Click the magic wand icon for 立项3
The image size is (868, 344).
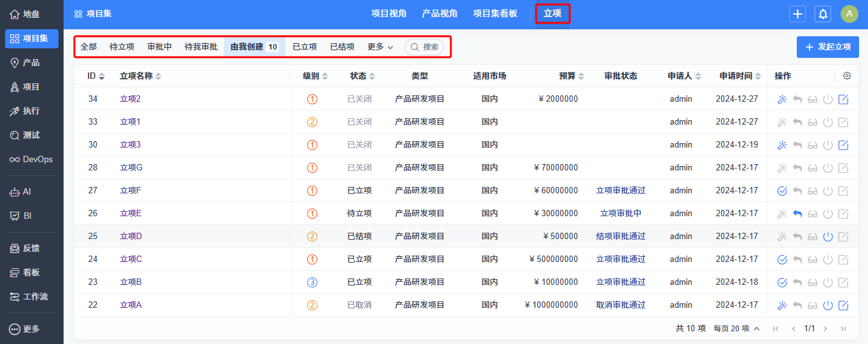coord(782,145)
